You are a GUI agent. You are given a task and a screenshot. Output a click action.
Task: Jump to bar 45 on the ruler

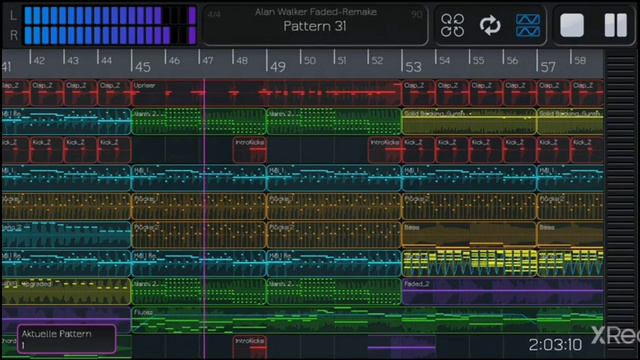click(142, 66)
